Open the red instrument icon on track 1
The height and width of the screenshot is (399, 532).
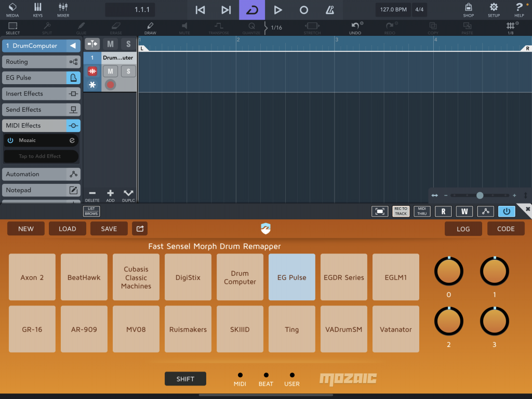tap(92, 71)
